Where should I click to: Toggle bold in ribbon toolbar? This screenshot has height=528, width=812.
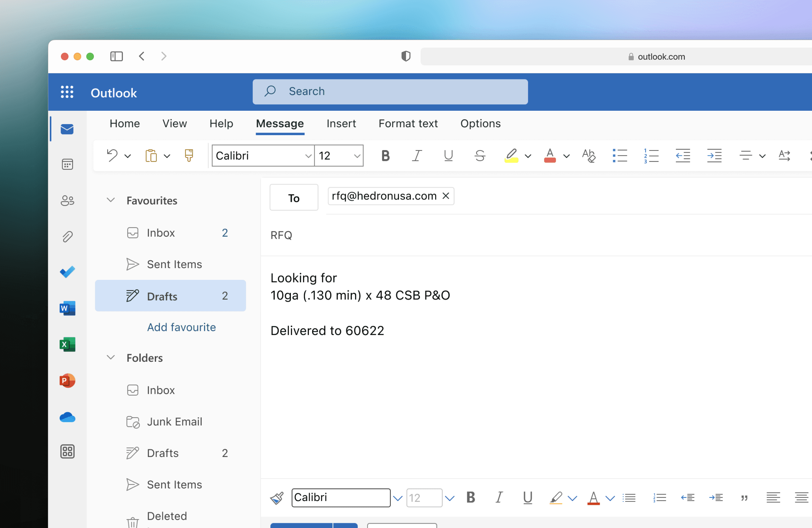pos(385,155)
